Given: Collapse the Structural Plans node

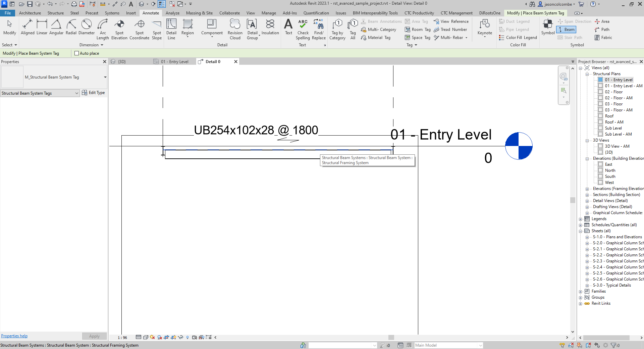Looking at the screenshot, I should point(587,74).
